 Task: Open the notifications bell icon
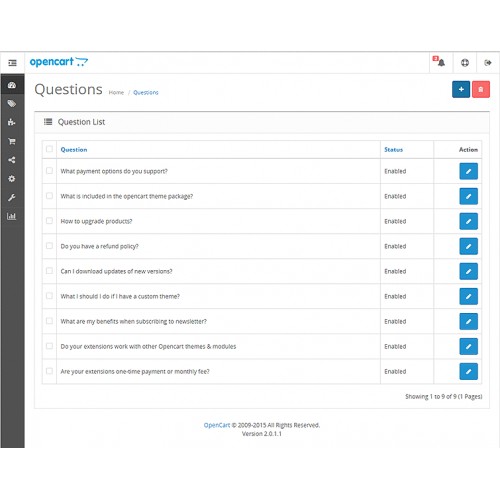point(441,62)
